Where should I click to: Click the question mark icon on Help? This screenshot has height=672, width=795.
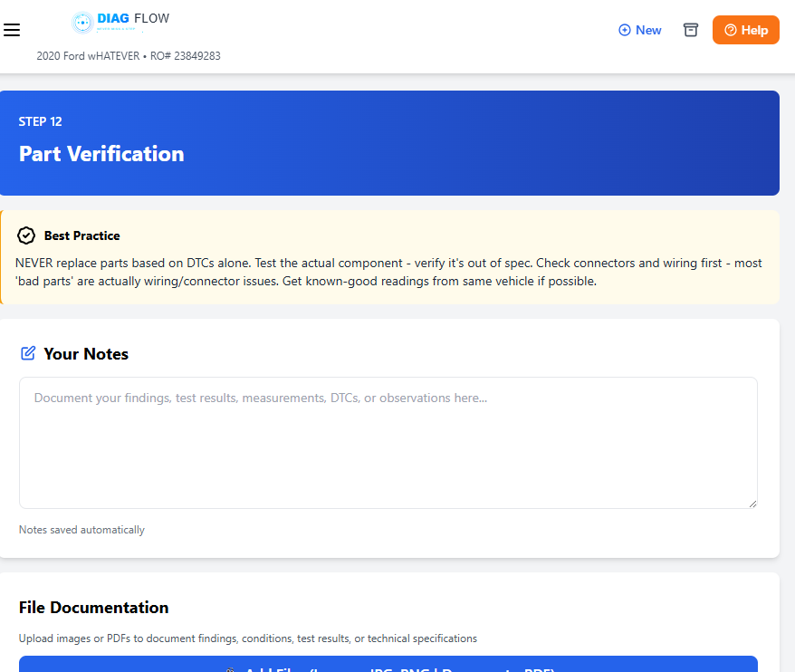[x=731, y=30]
